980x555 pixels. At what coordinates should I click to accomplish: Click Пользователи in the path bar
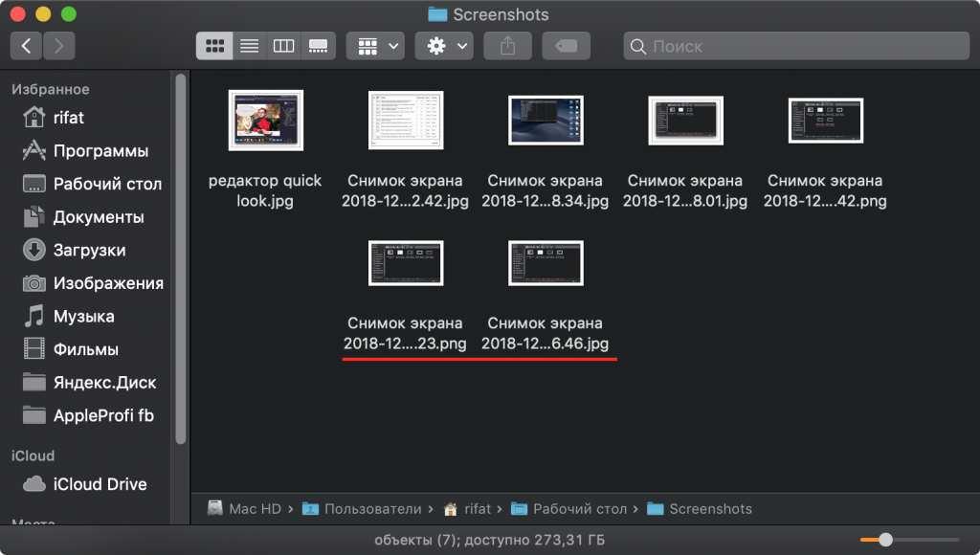371,509
